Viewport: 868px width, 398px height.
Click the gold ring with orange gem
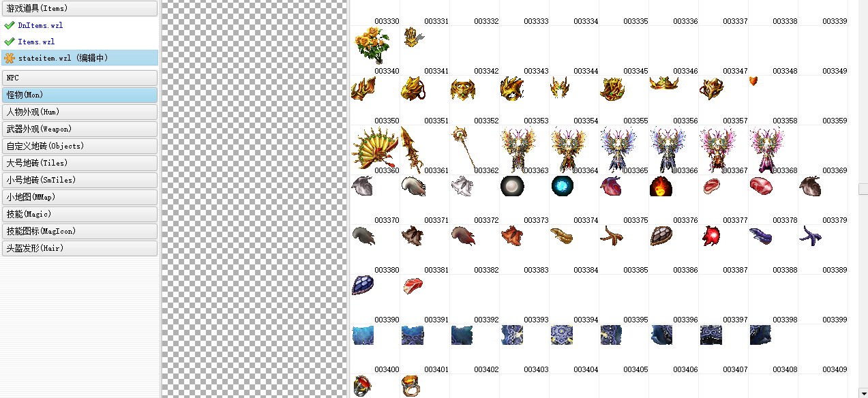coord(411,386)
